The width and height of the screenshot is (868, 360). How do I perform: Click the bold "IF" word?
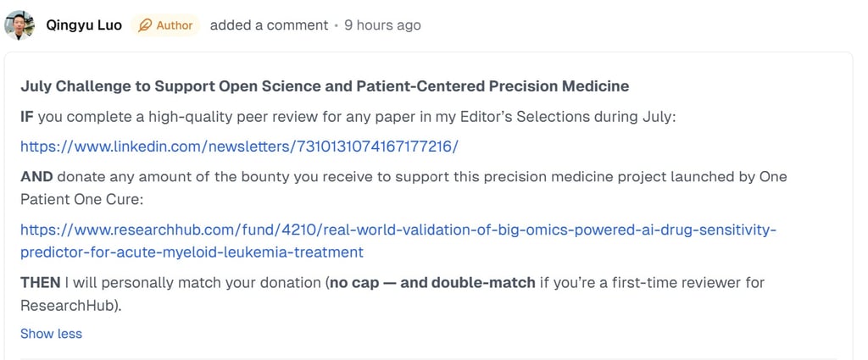click(x=26, y=116)
